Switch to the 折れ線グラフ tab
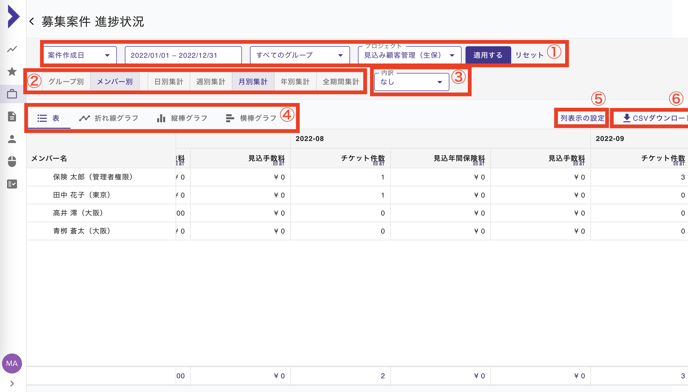The width and height of the screenshot is (688, 392). [x=108, y=118]
